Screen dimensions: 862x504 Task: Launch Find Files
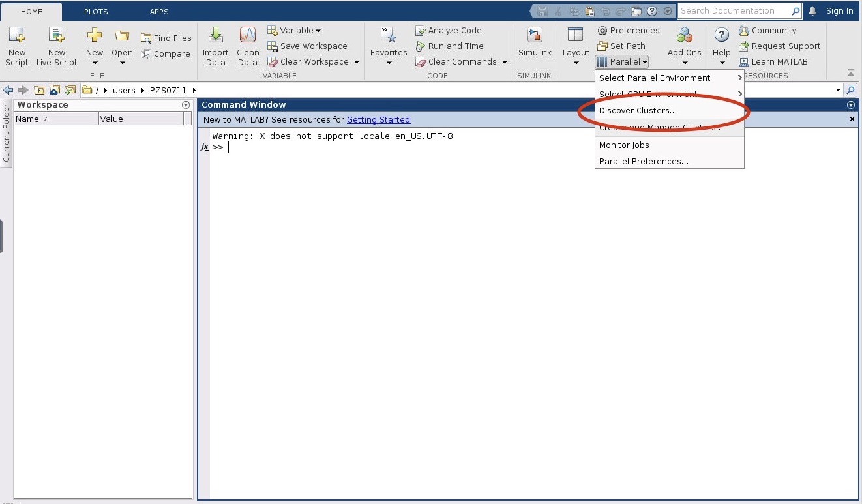tap(166, 38)
